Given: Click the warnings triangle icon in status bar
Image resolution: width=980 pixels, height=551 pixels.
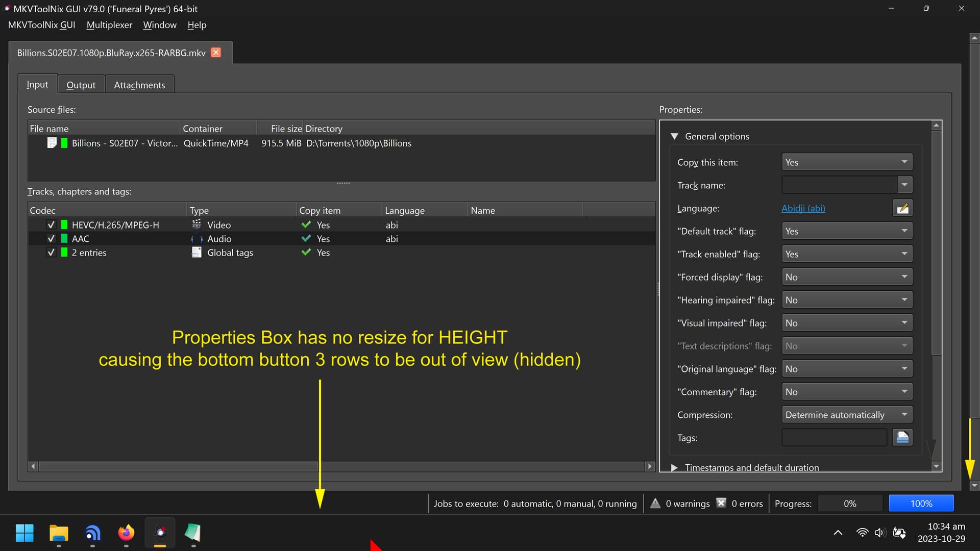Looking at the screenshot, I should [x=655, y=503].
